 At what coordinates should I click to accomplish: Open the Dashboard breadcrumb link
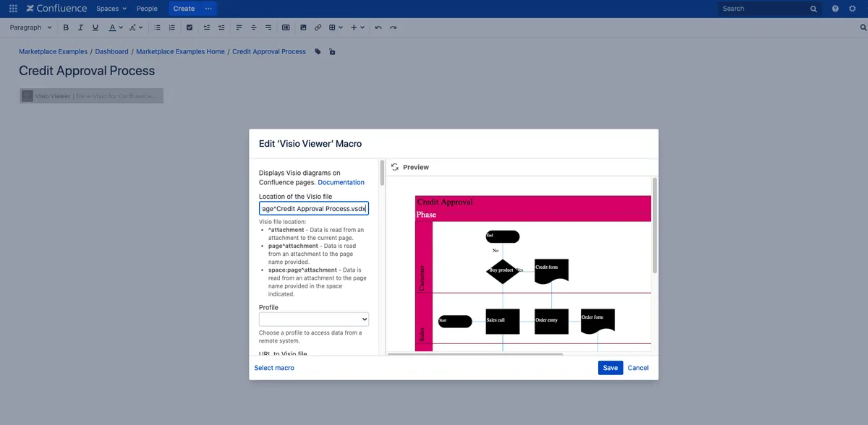pos(111,52)
